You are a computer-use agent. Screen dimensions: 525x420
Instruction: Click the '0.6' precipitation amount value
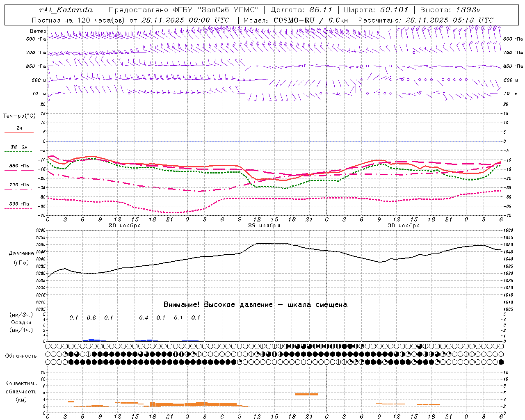(x=91, y=318)
